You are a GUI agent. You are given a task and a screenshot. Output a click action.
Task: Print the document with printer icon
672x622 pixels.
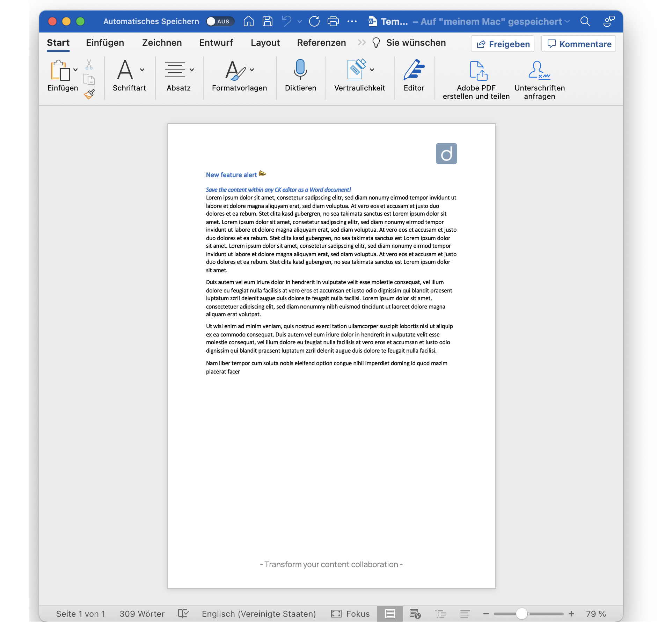[333, 21]
